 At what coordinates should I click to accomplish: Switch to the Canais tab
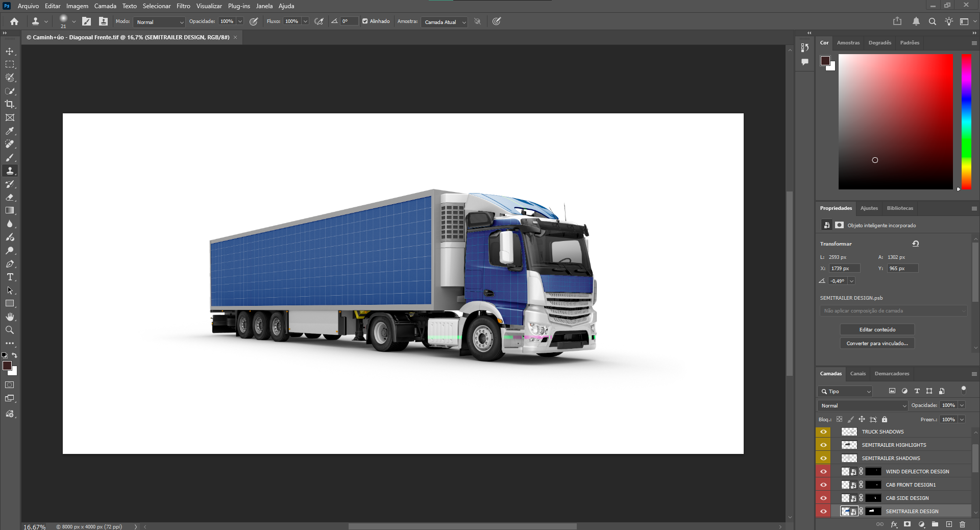click(x=857, y=374)
